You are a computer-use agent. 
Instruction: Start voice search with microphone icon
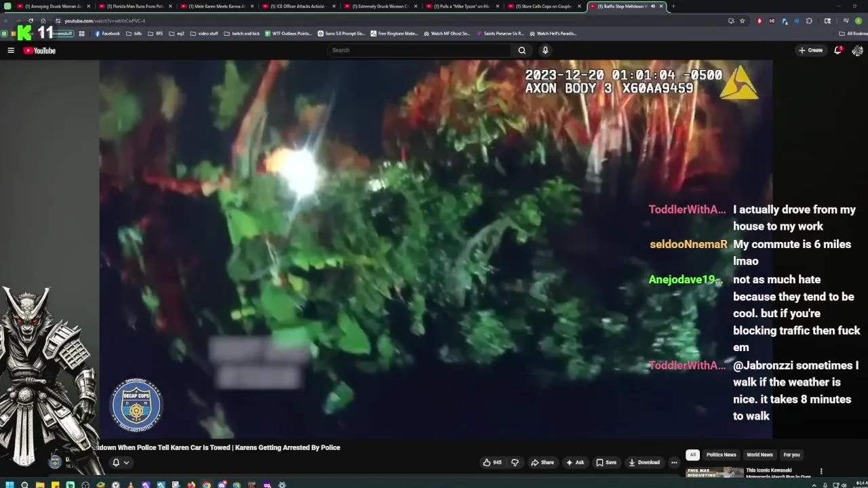[x=545, y=50]
